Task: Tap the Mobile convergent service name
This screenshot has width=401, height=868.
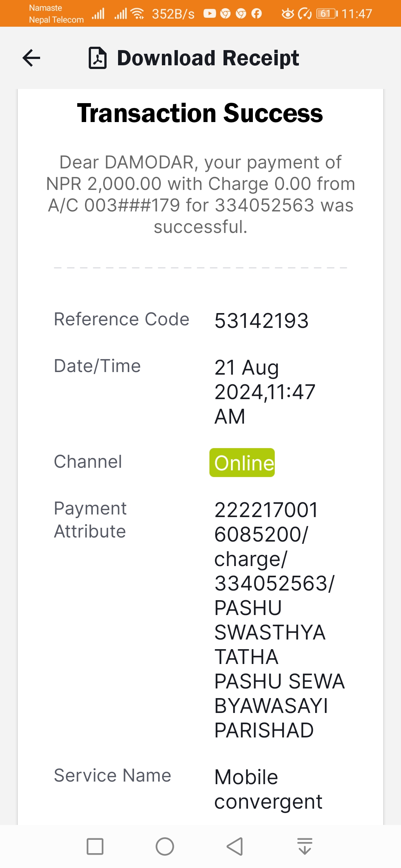Action: 268,789
